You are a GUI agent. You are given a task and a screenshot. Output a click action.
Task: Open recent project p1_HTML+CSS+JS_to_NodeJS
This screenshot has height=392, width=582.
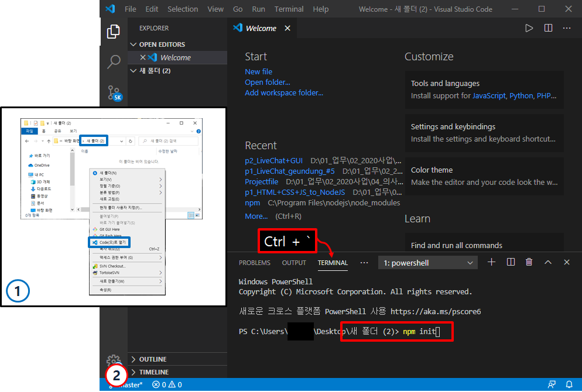pos(295,192)
